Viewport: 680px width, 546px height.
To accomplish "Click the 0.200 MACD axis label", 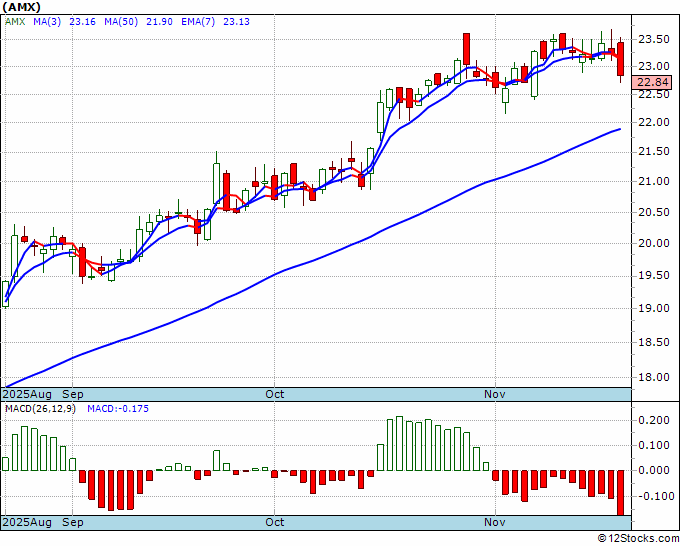I will click(654, 421).
